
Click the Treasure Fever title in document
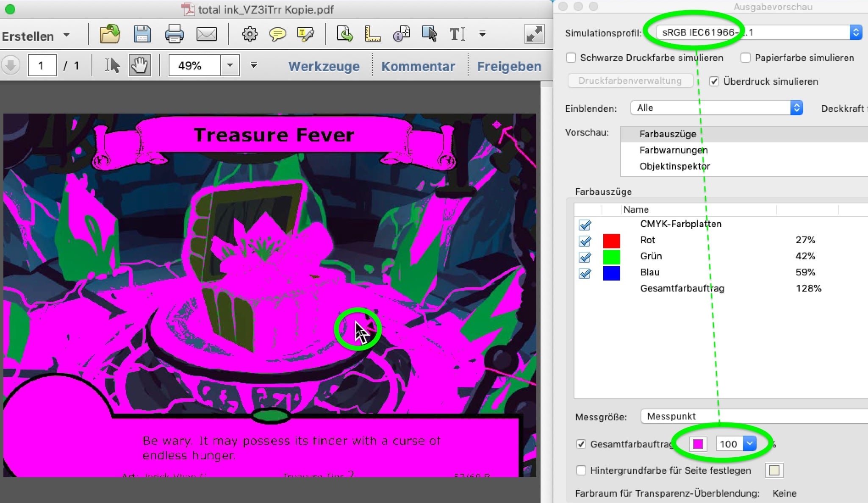coord(274,135)
